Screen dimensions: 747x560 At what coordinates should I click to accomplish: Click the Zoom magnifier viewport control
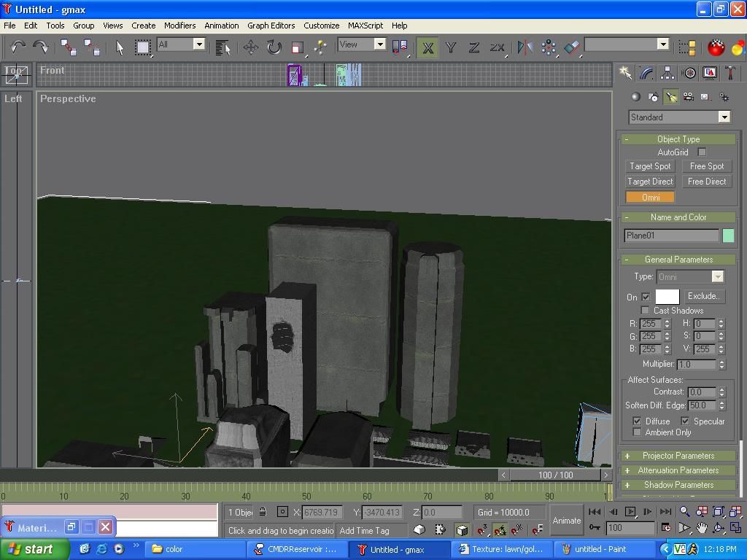[684, 511]
